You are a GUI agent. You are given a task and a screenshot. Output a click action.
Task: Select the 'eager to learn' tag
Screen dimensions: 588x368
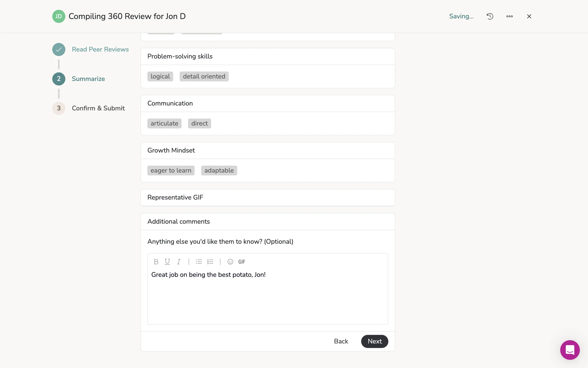pyautogui.click(x=171, y=171)
